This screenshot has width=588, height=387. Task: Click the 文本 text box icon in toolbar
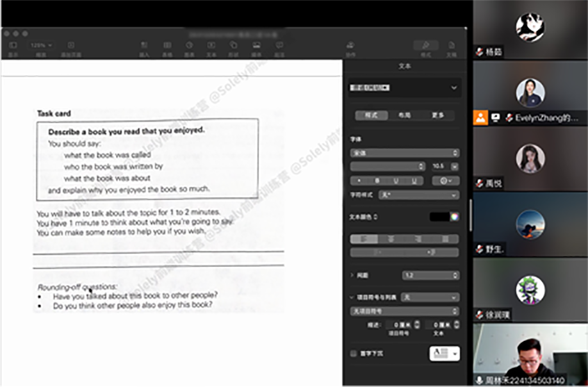211,45
